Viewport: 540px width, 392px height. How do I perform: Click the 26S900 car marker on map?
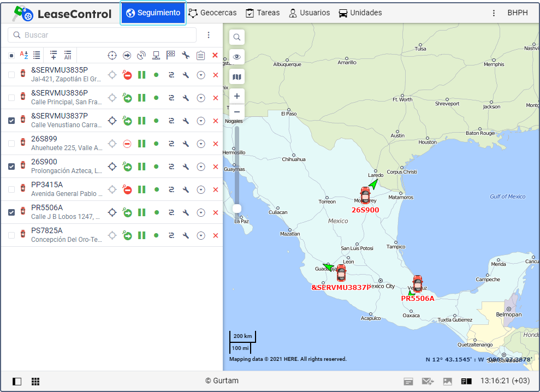[x=365, y=195]
